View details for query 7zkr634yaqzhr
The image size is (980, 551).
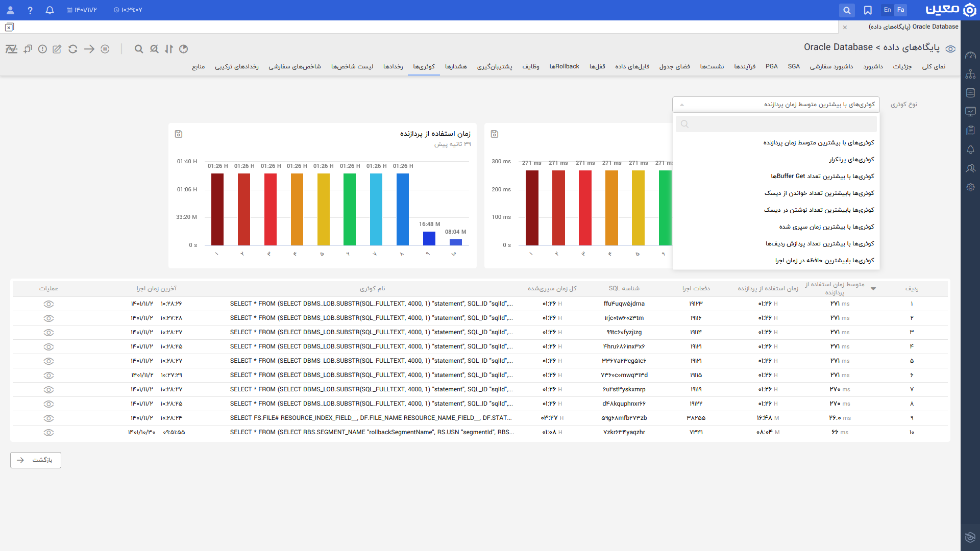[x=48, y=433]
